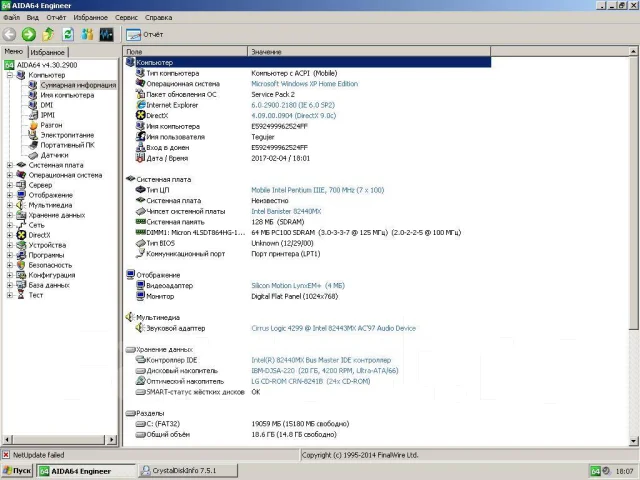Screen dimensions: 640x480
Task: Expand the Отображение tree node
Action: coord(10,195)
